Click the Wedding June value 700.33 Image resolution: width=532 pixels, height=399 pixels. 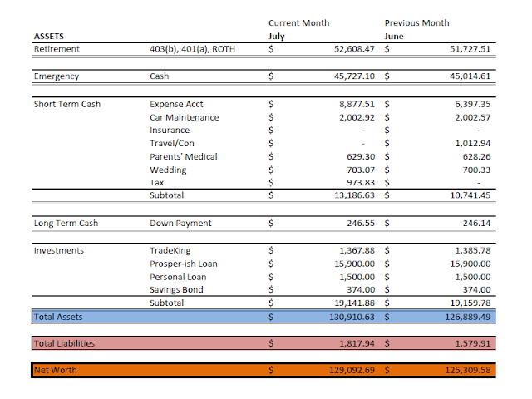click(476, 170)
